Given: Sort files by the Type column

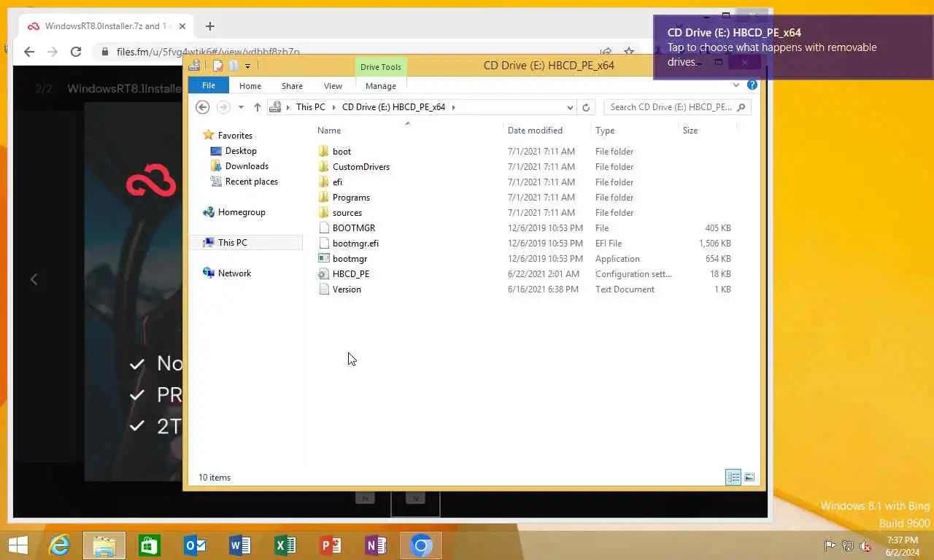Looking at the screenshot, I should (x=605, y=131).
